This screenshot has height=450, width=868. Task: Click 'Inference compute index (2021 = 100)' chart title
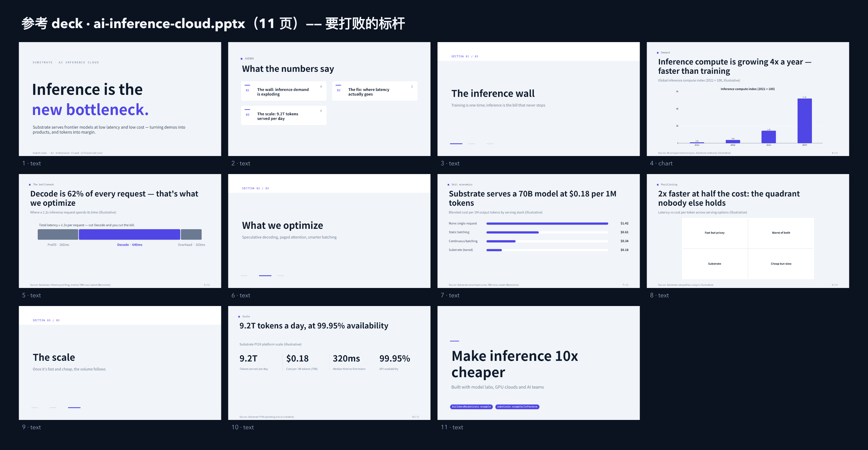(x=747, y=89)
